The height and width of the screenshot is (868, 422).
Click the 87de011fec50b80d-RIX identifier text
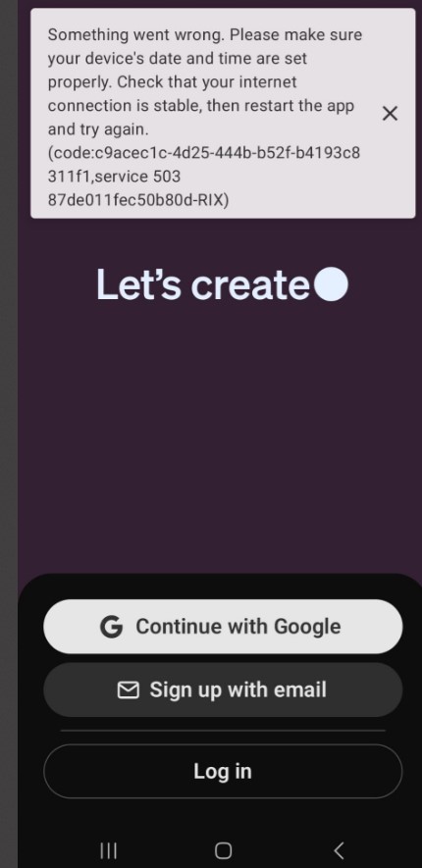coord(138,200)
